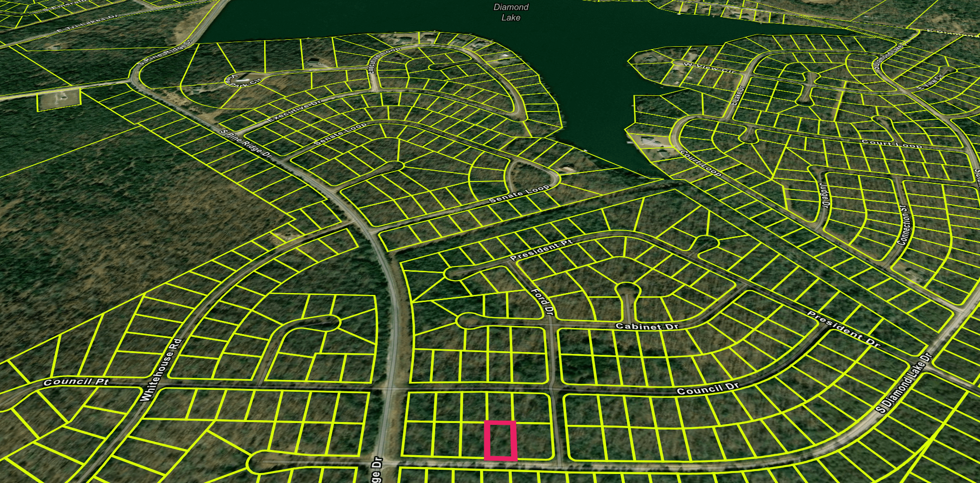Image resolution: width=980 pixels, height=483 pixels.
Task: Select the President Pt label
Action: pyautogui.click(x=541, y=250)
